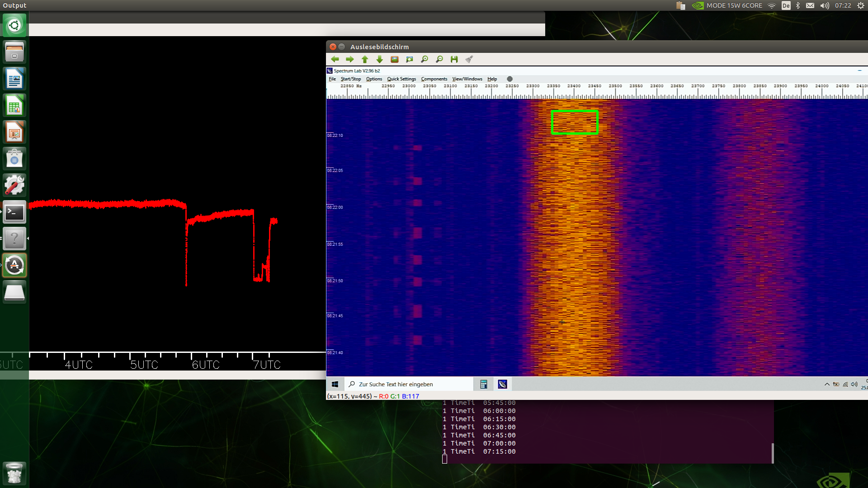The width and height of the screenshot is (868, 488).
Task: Open System Settings from the dock
Action: point(14,185)
